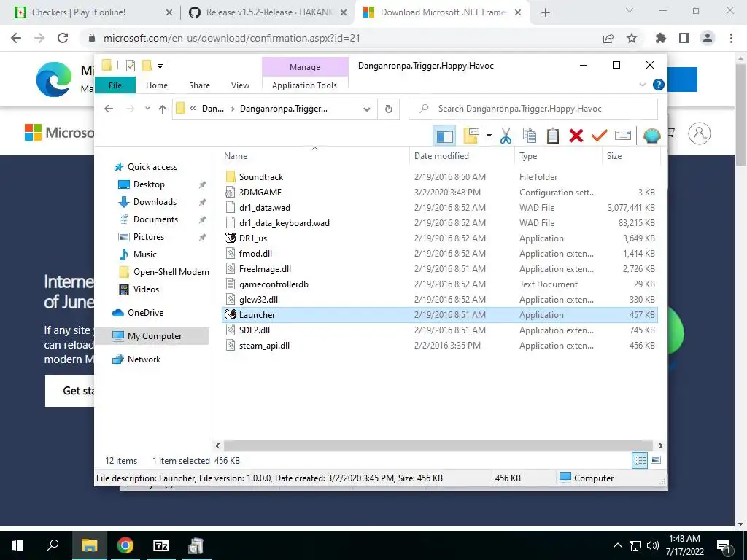
Task: Select Network in navigation pane
Action: pyautogui.click(x=144, y=359)
